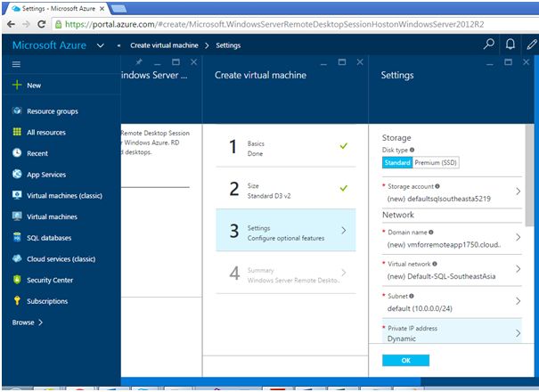Click Virtual network info icon

pos(435,264)
